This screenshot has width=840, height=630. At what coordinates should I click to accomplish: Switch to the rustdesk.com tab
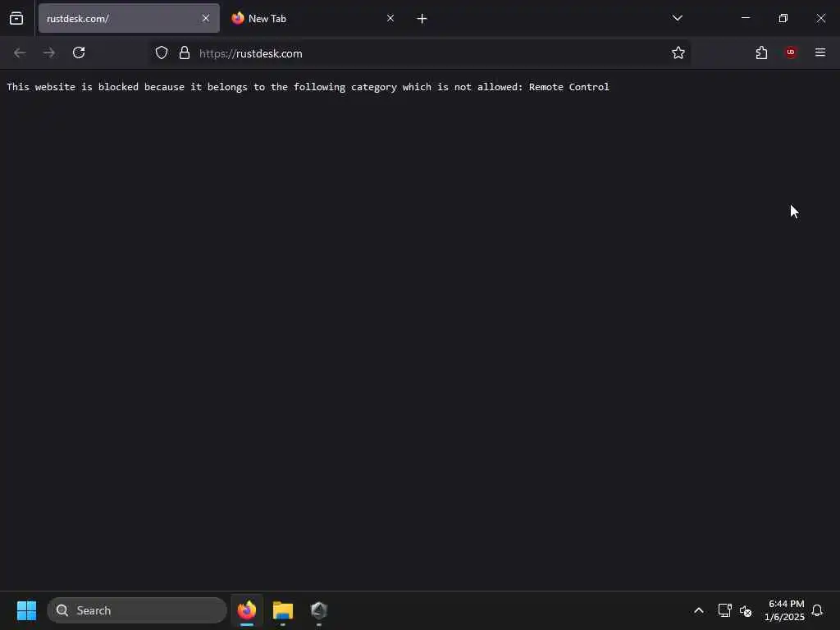pos(129,18)
